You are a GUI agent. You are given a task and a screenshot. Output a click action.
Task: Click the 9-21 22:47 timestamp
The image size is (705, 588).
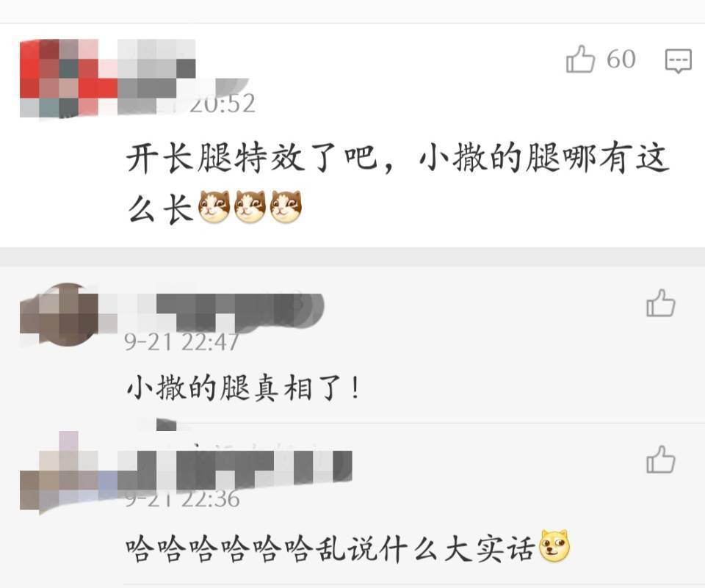pos(181,343)
